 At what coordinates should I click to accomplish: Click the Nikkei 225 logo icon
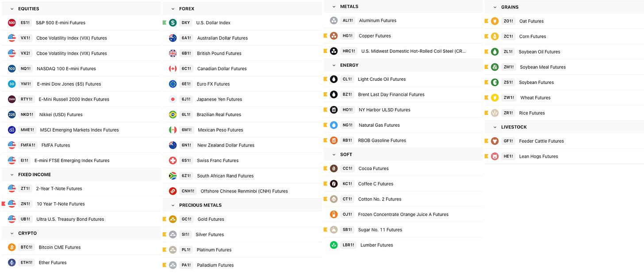(12, 114)
